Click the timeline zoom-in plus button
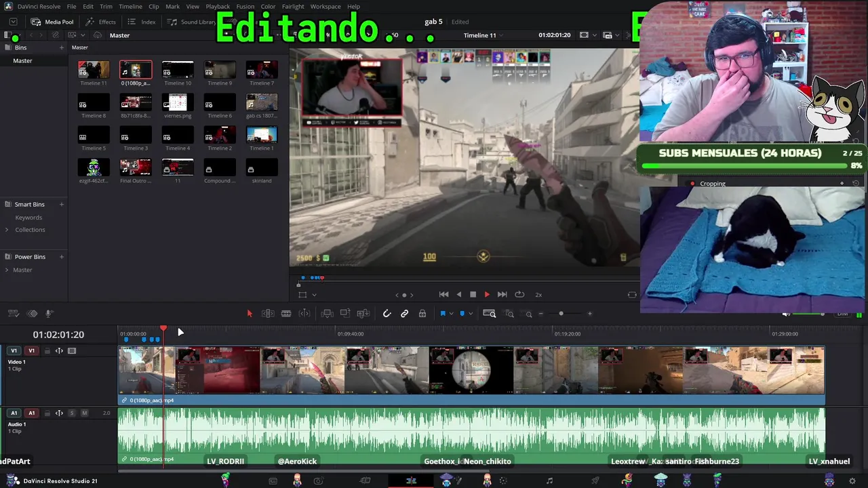 click(590, 314)
